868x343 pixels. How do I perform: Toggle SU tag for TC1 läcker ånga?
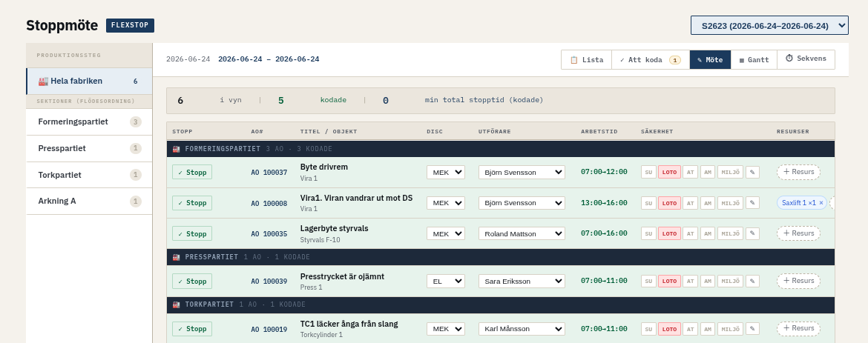point(649,329)
